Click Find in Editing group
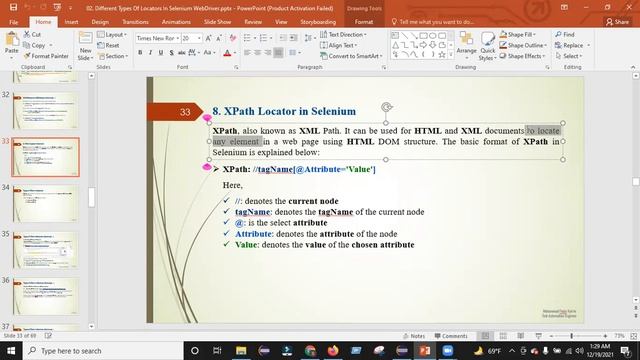This screenshot has width=640, height=360. click(564, 35)
